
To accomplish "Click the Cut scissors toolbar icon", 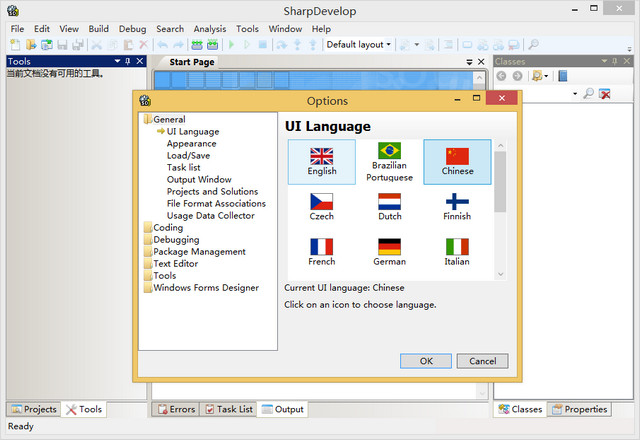I will (x=97, y=44).
